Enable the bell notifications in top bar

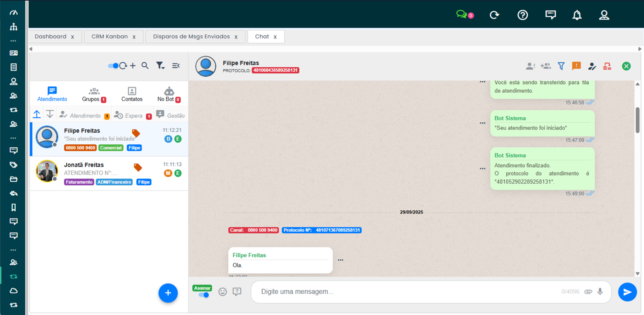point(577,15)
